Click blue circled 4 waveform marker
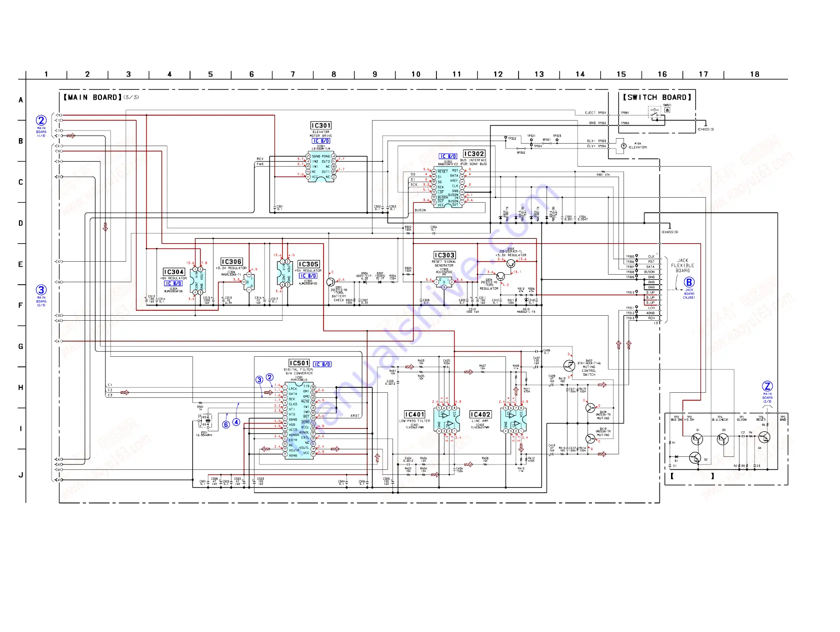Image resolution: width=840 pixels, height=632 pixels. (x=236, y=422)
